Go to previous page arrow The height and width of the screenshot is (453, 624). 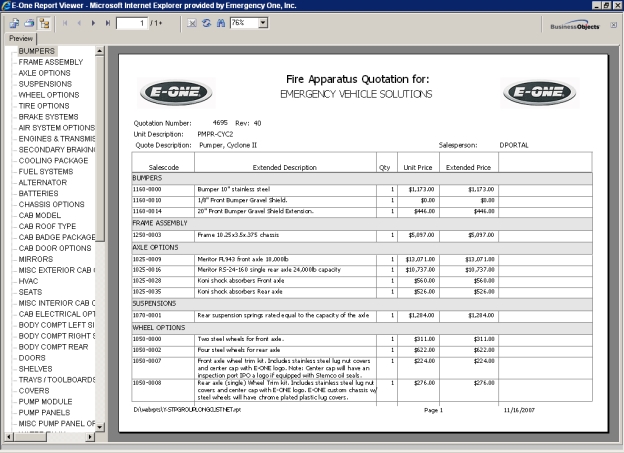pyautogui.click(x=79, y=23)
